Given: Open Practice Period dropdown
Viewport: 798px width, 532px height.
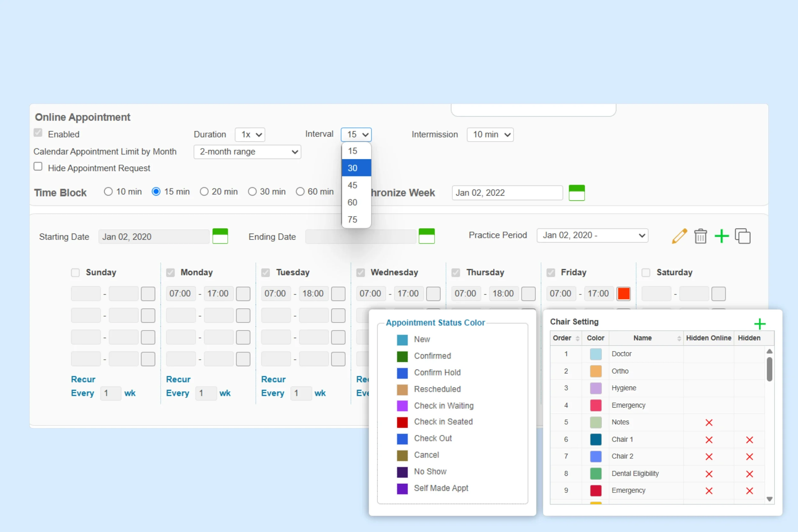Looking at the screenshot, I should click(x=592, y=236).
